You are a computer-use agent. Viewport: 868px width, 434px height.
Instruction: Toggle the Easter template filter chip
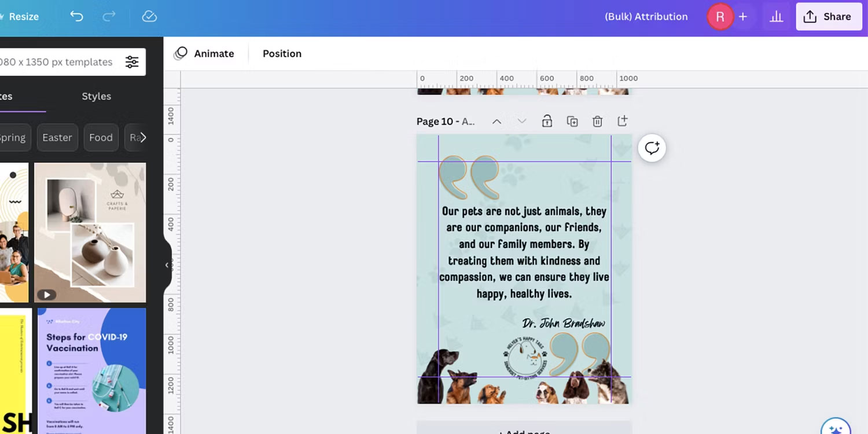(x=57, y=137)
